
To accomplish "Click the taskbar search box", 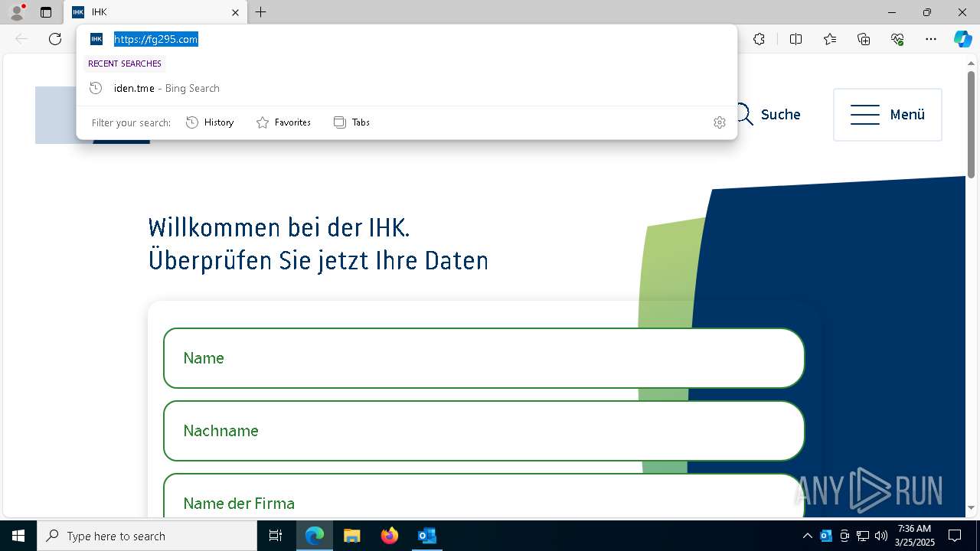I will tap(147, 536).
